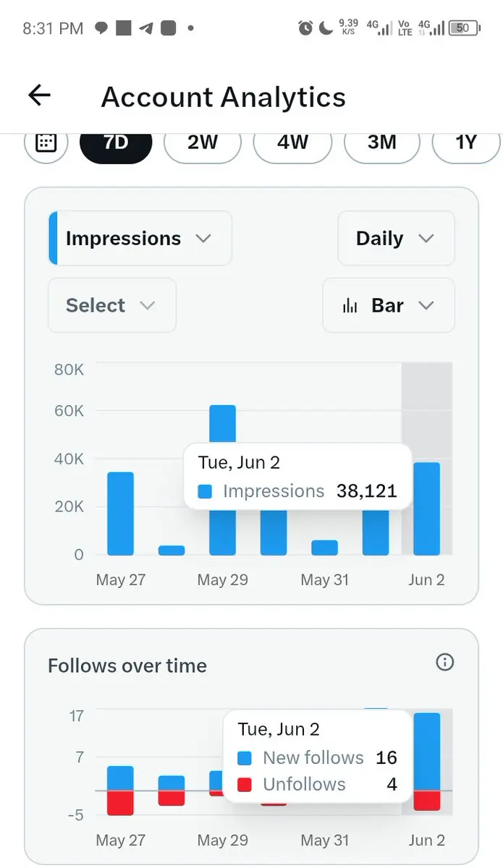Open the calendar date picker icon

pyautogui.click(x=46, y=142)
